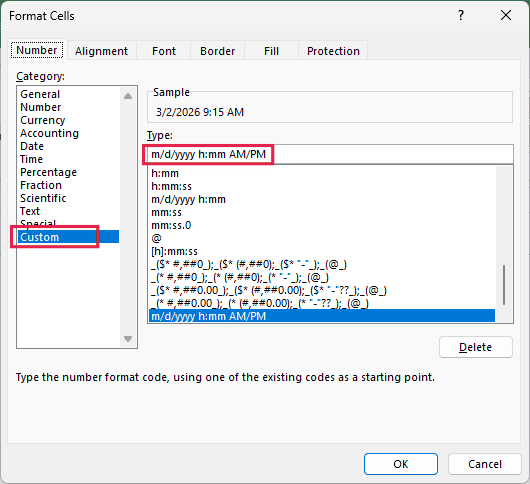Select the Custom category
Image resolution: width=530 pixels, height=484 pixels.
(68, 237)
